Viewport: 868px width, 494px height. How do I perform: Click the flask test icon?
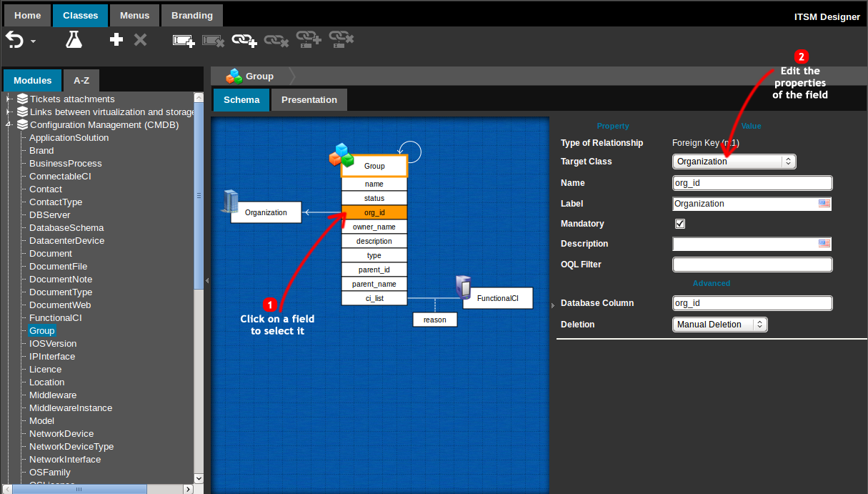(x=74, y=40)
